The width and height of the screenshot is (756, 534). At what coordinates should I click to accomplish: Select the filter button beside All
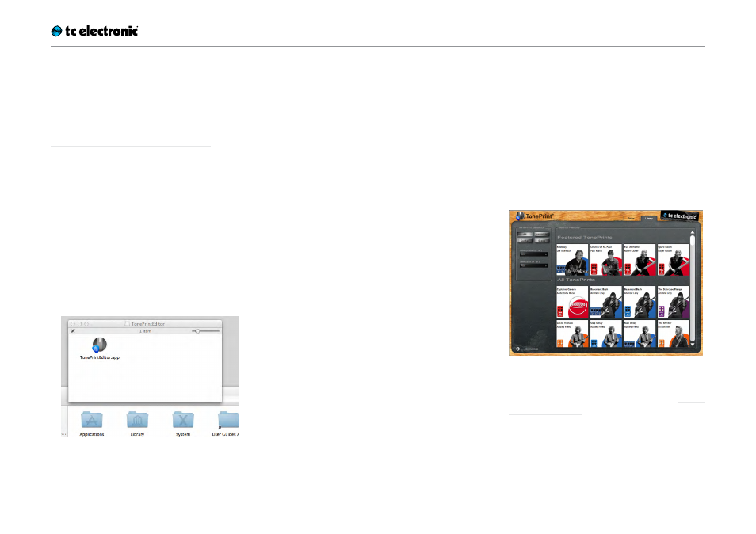point(541,235)
